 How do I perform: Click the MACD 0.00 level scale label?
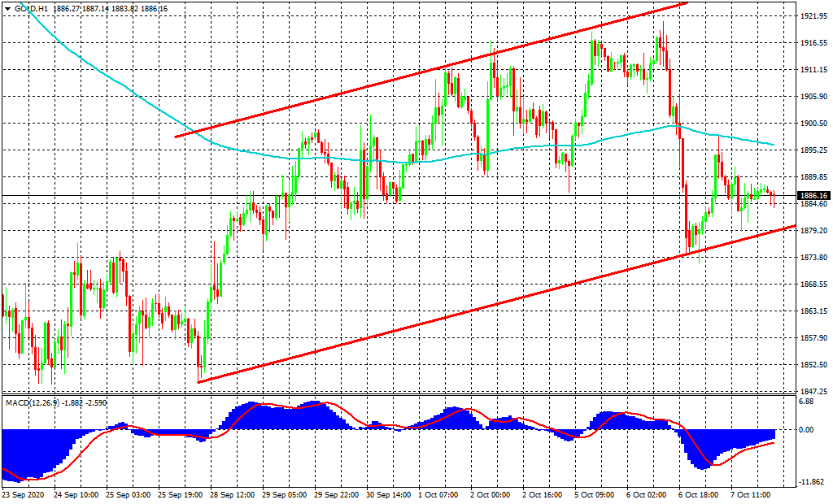(x=807, y=430)
